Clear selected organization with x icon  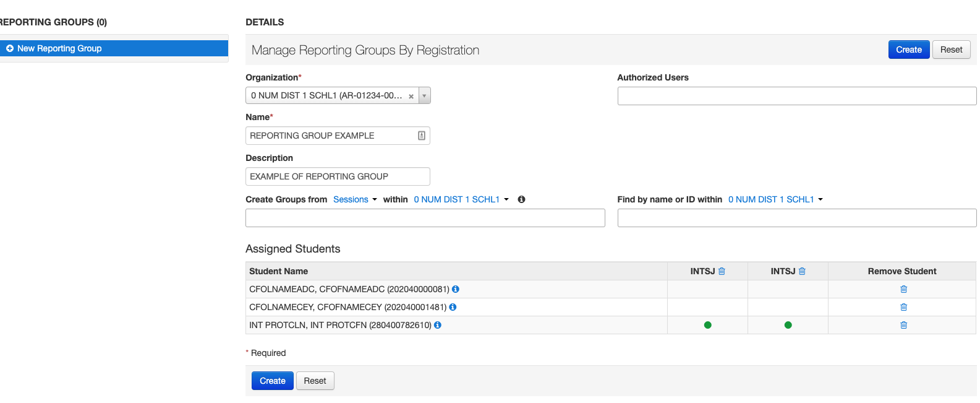click(x=411, y=96)
